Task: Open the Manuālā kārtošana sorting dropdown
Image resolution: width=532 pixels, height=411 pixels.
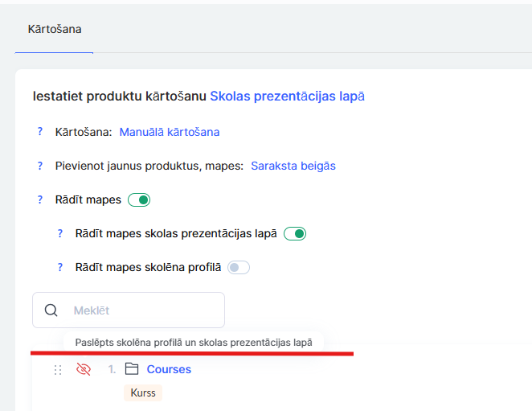Action: pyautogui.click(x=169, y=132)
